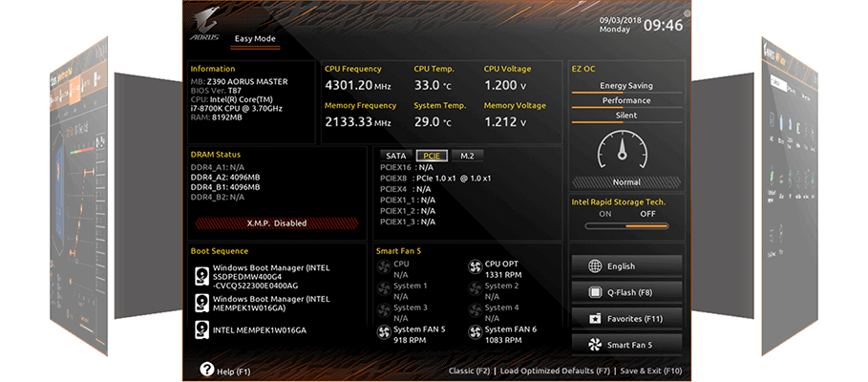Click drive icon for second Windows Boot Manager

click(x=201, y=303)
